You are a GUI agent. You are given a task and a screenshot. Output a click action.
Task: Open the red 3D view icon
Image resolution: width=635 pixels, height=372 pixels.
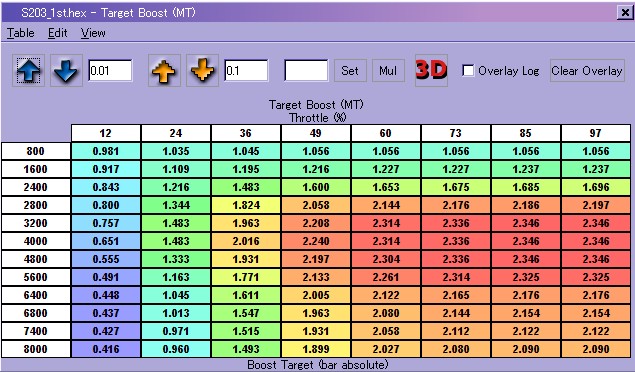tap(431, 70)
